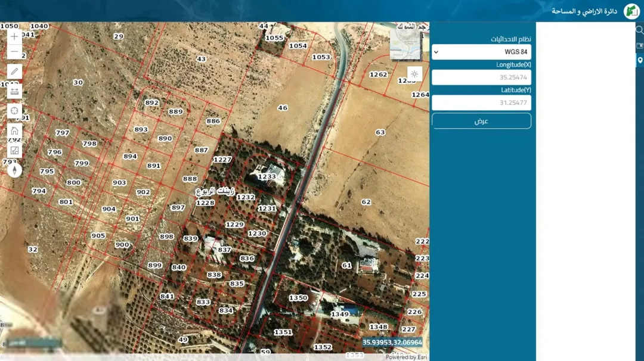Viewport: 644px width, 361px height.
Task: Open the WGS 84 coordinate system dropdown
Action: click(x=481, y=52)
